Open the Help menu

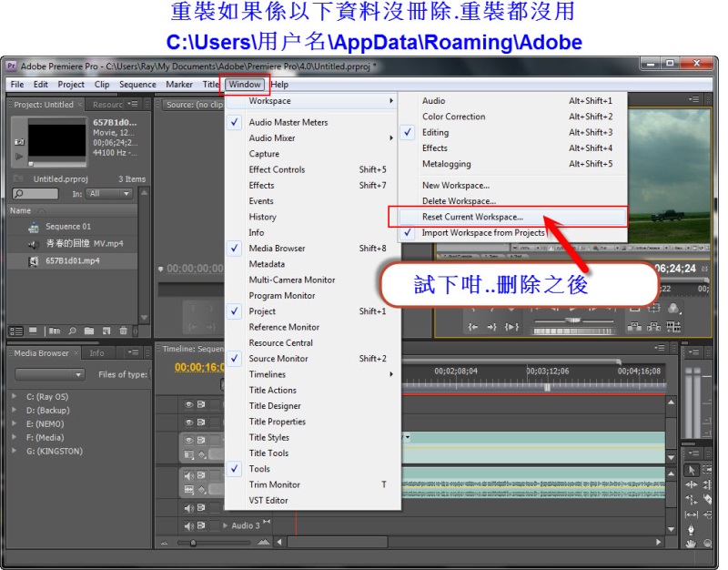point(279,85)
